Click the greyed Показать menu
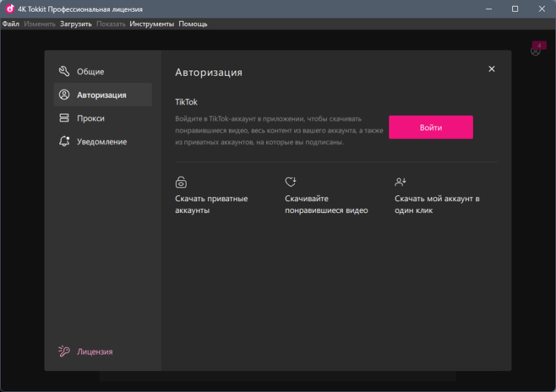Screen dimensions: 556x392 [x=111, y=24]
